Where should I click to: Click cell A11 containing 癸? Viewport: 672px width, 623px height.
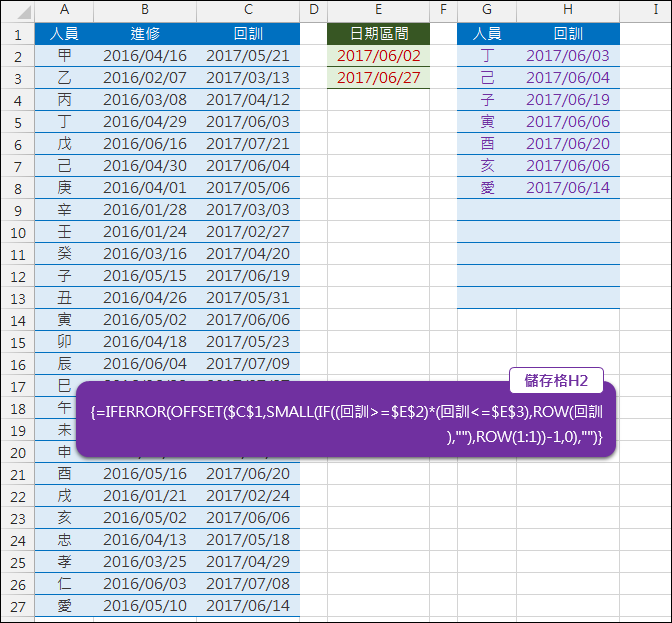click(64, 254)
